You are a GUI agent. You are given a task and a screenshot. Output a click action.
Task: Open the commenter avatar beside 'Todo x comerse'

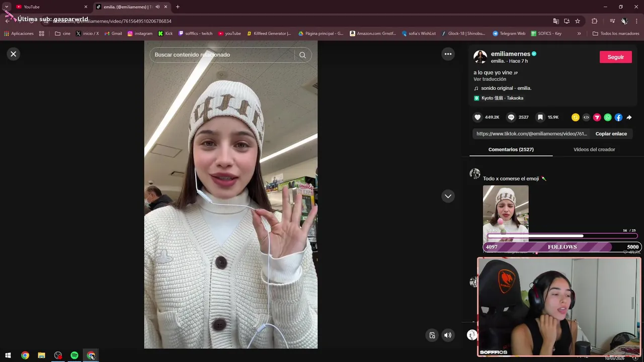click(x=474, y=174)
